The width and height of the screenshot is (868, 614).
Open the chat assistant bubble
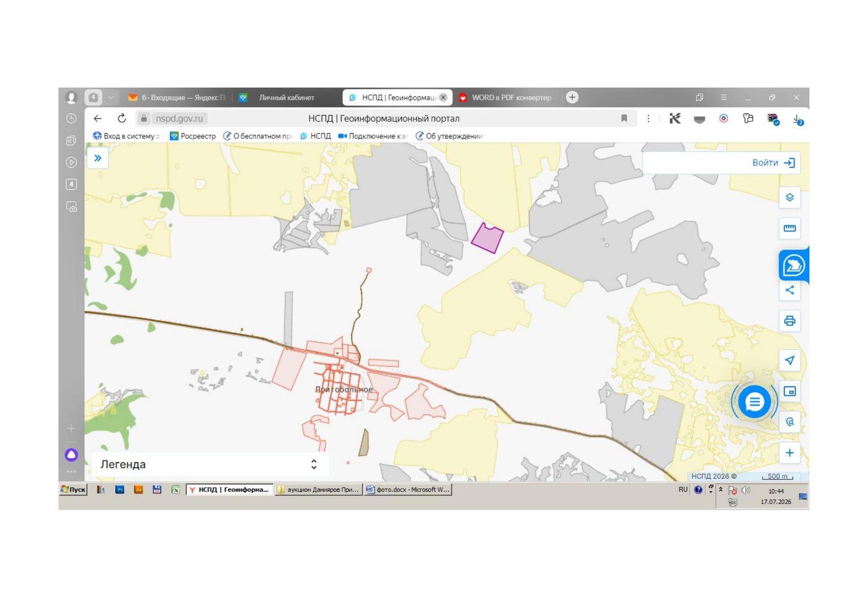[x=754, y=402]
